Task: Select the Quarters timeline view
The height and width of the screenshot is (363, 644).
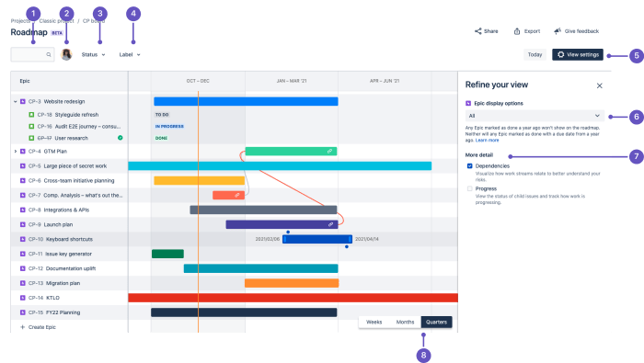Action: click(436, 322)
